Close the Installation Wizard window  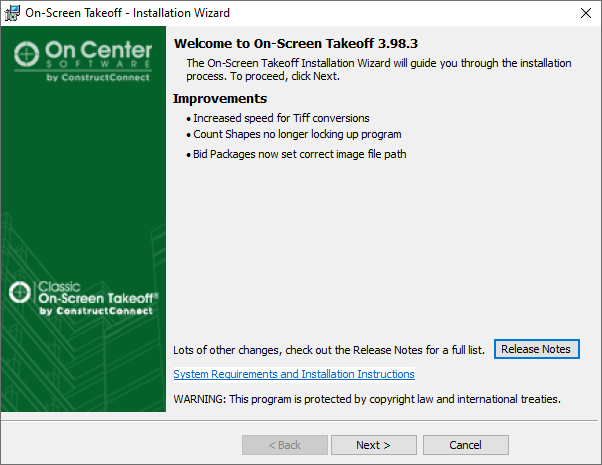(586, 13)
